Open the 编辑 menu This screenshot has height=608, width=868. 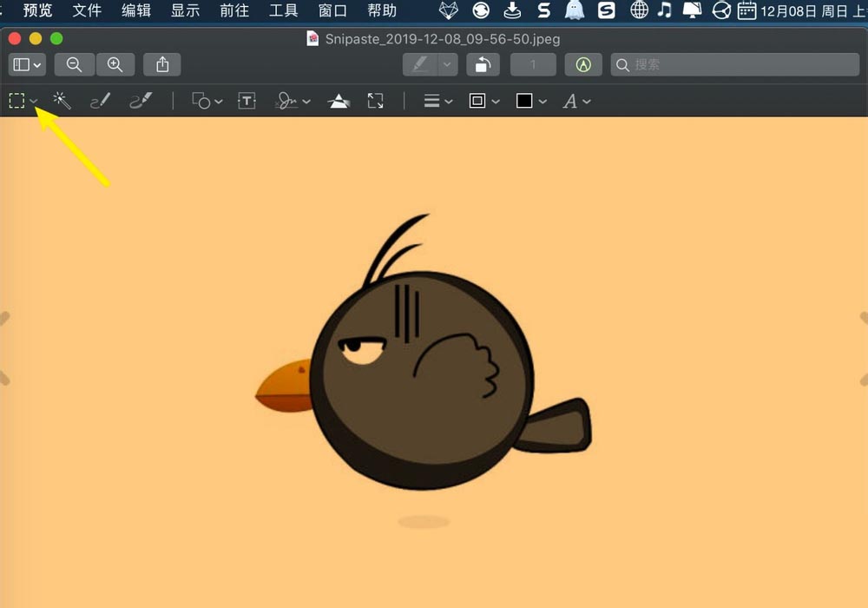(x=136, y=10)
